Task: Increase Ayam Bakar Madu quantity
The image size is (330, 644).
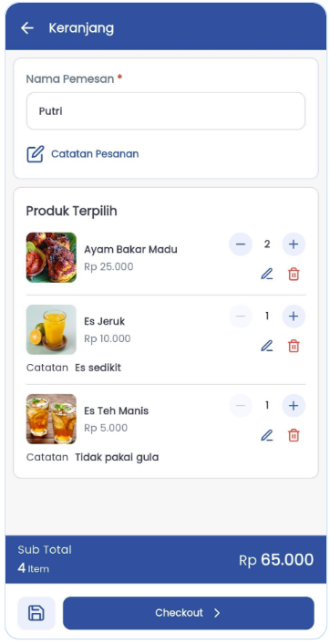Action: pyautogui.click(x=294, y=244)
